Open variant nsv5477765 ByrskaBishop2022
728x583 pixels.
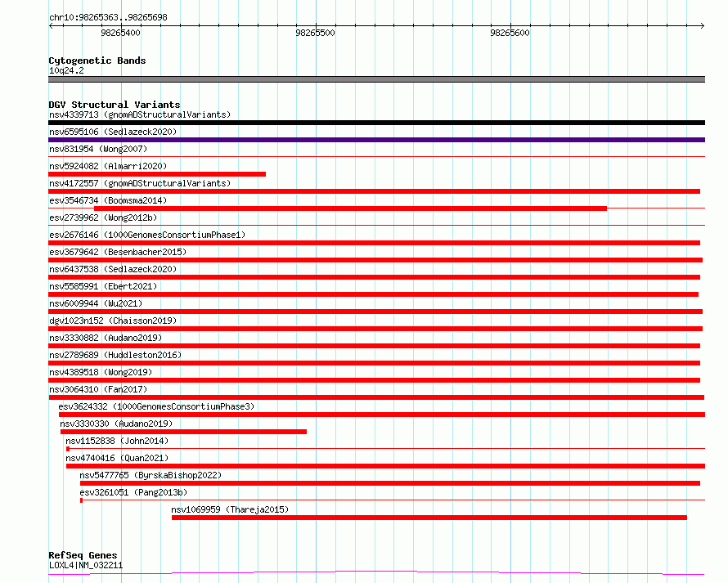coord(151,475)
